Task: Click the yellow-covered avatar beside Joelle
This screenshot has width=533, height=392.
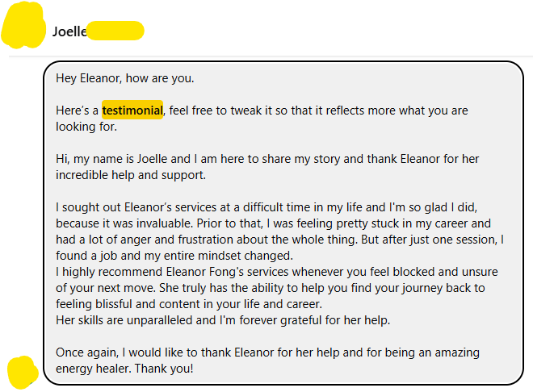Action: tap(24, 27)
